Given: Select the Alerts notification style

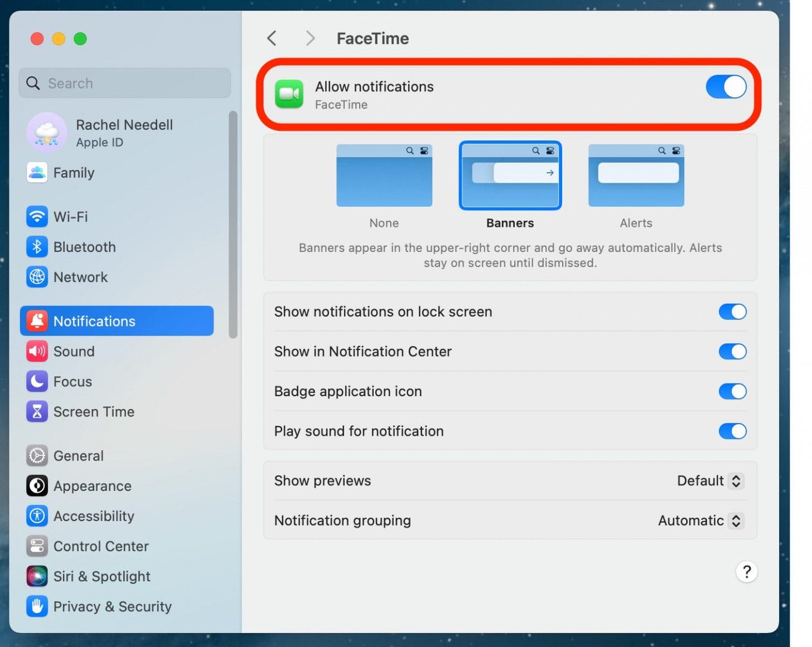Looking at the screenshot, I should tap(636, 176).
